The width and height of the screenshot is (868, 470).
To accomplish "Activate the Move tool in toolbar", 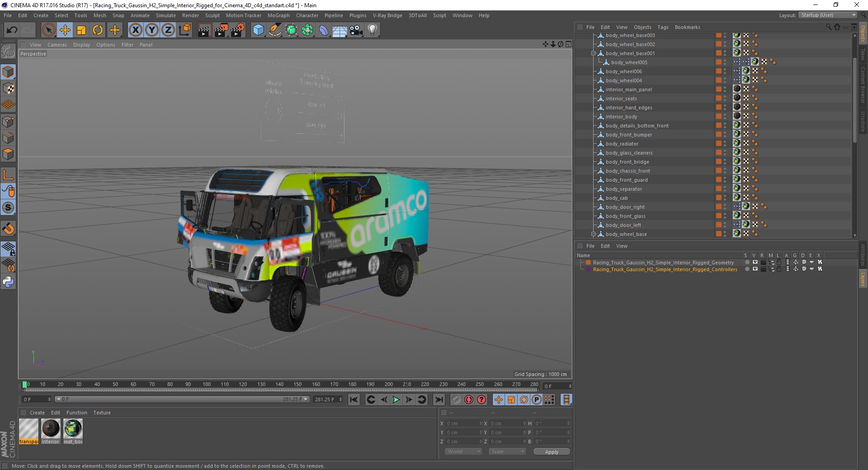I will click(65, 30).
